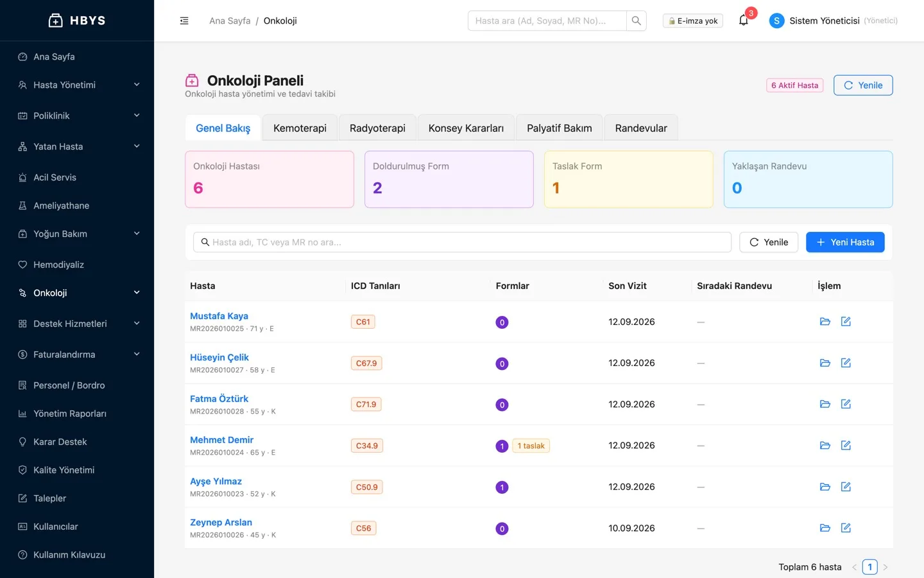Open folder icon for Zeynep Arslan
This screenshot has height=578, width=924.
point(825,528)
